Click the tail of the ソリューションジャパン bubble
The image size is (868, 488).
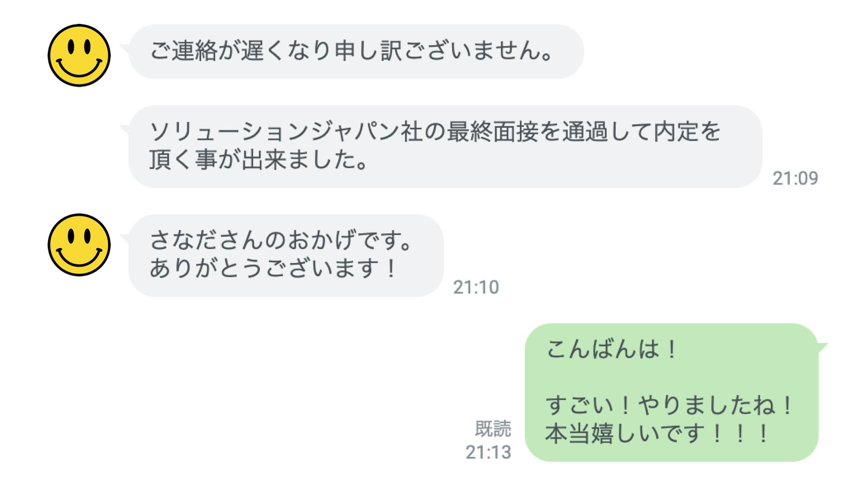124,129
